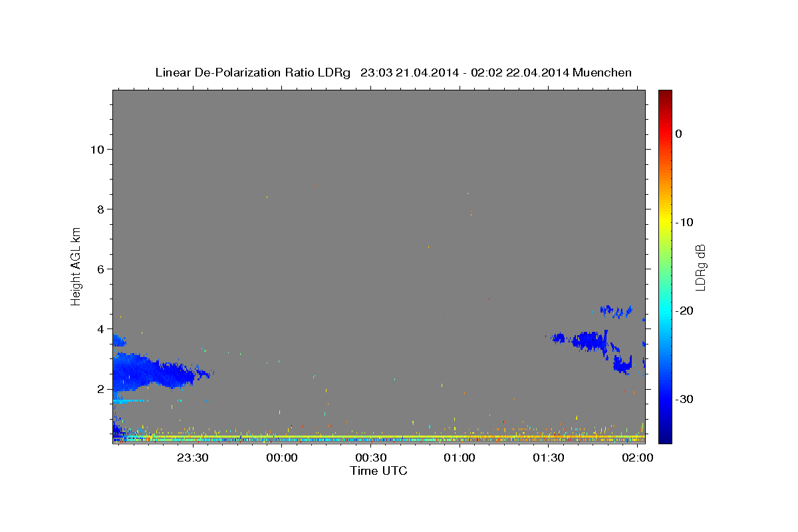Click the 'Height AGL km' axis label

(x=76, y=266)
